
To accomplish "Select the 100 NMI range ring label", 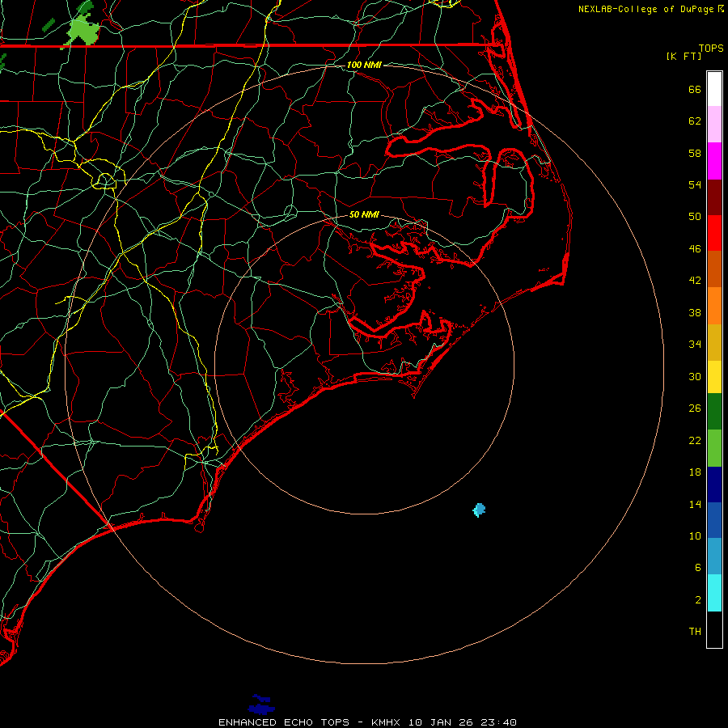I will pos(363,65).
